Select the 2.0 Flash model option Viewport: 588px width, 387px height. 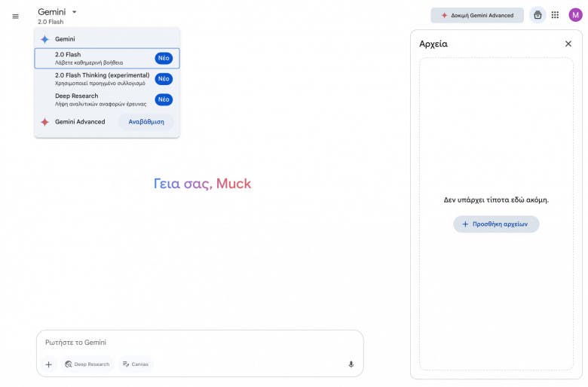point(107,58)
